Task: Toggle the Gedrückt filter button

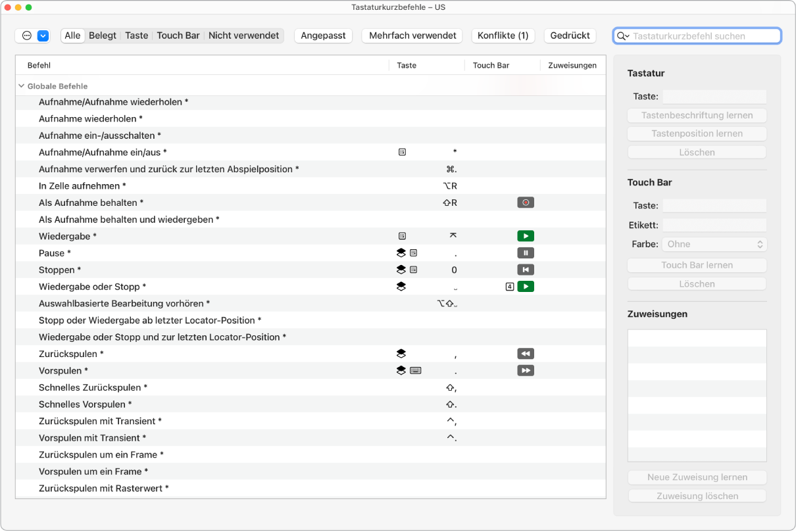Action: click(x=570, y=36)
